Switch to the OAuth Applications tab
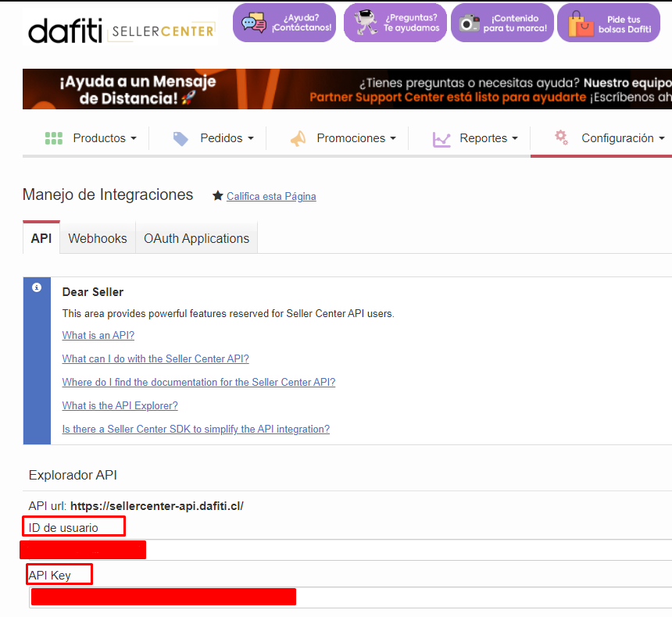 click(196, 238)
